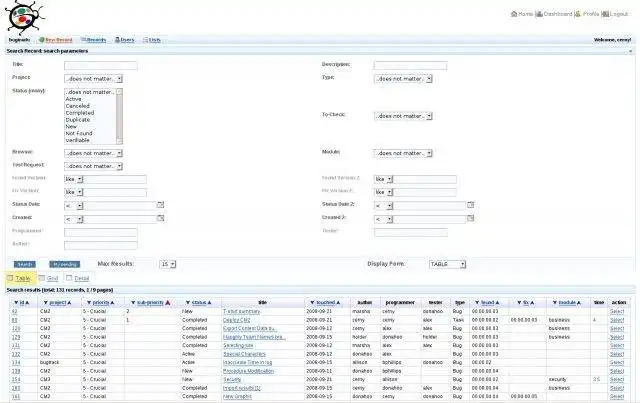
Task: Click the New Record globe icon
Action: [x=41, y=40]
